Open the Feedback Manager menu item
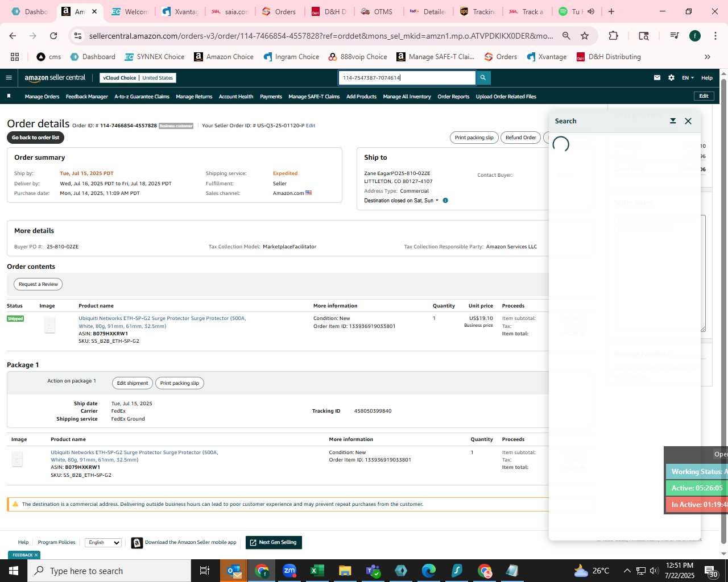Screen dimensions: 728x582 (87, 97)
